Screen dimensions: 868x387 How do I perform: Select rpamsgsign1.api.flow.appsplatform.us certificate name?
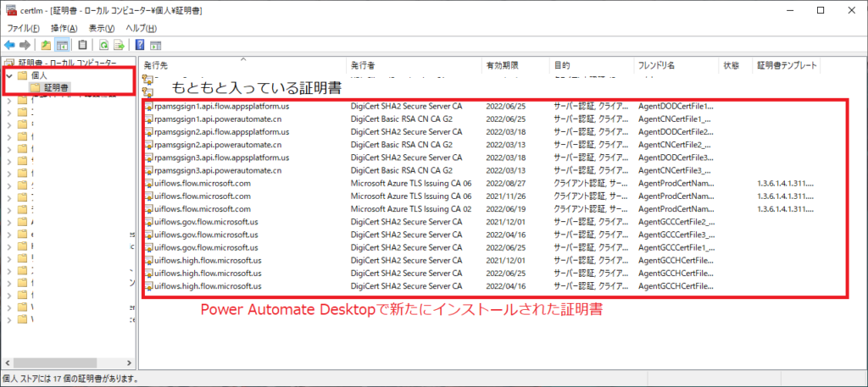coord(221,106)
